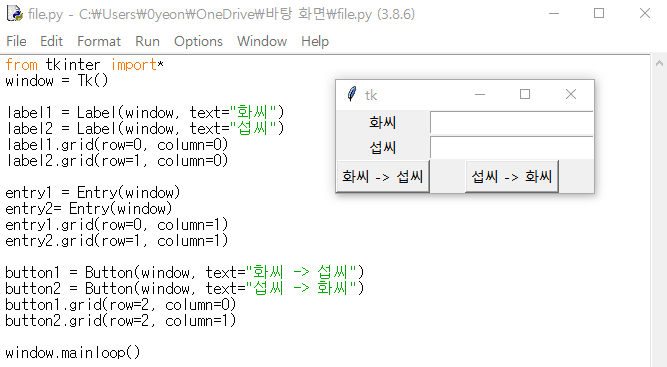The width and height of the screenshot is (667, 367).
Task: Place cursor on 'button1.grid(row=2, column=0)' line
Action: 121,304
